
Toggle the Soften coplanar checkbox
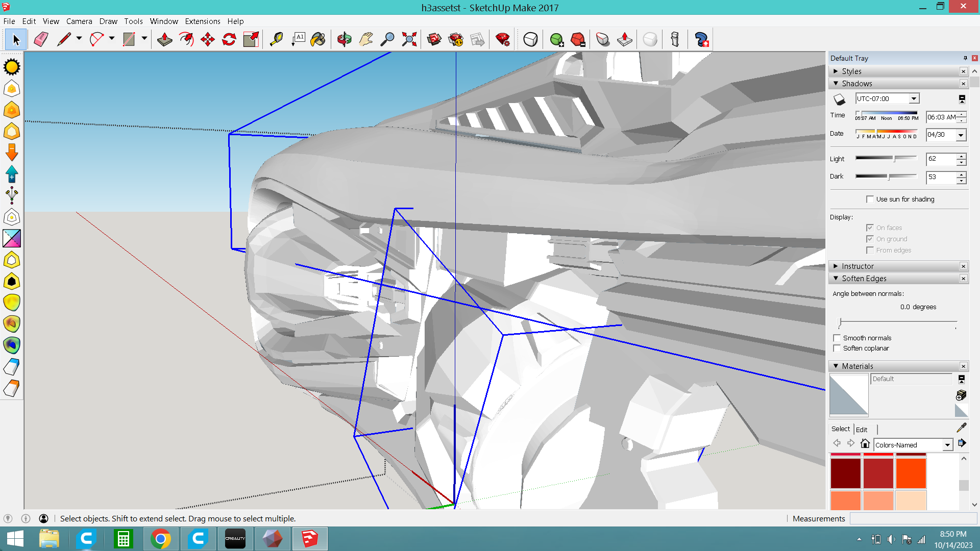click(837, 348)
